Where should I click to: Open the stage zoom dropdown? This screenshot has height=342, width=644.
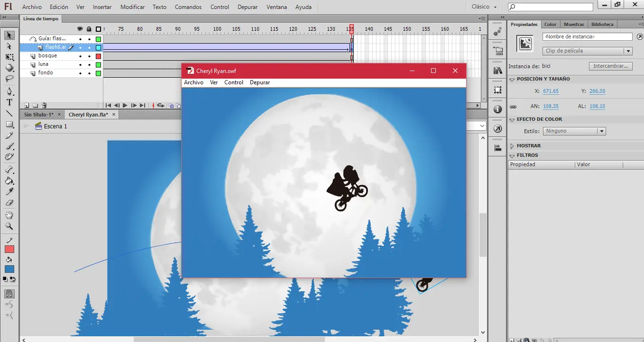pos(483,126)
